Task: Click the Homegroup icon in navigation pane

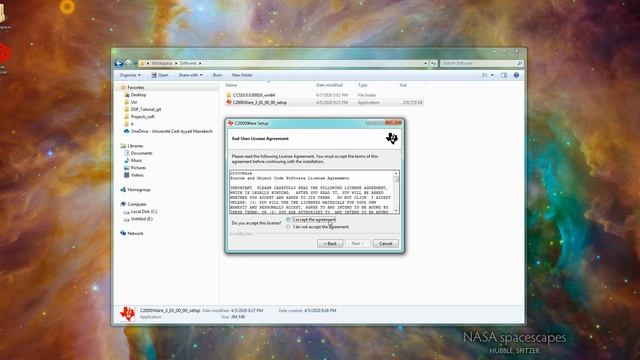Action: (123, 190)
